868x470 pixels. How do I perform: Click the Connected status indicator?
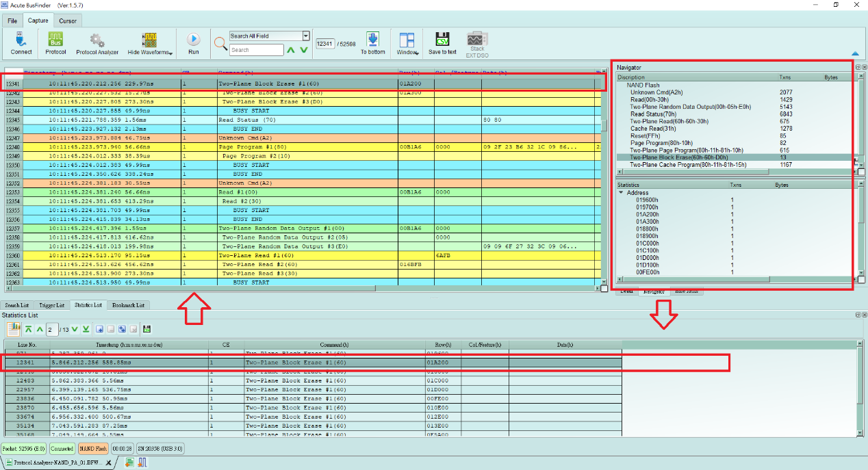pos(62,449)
